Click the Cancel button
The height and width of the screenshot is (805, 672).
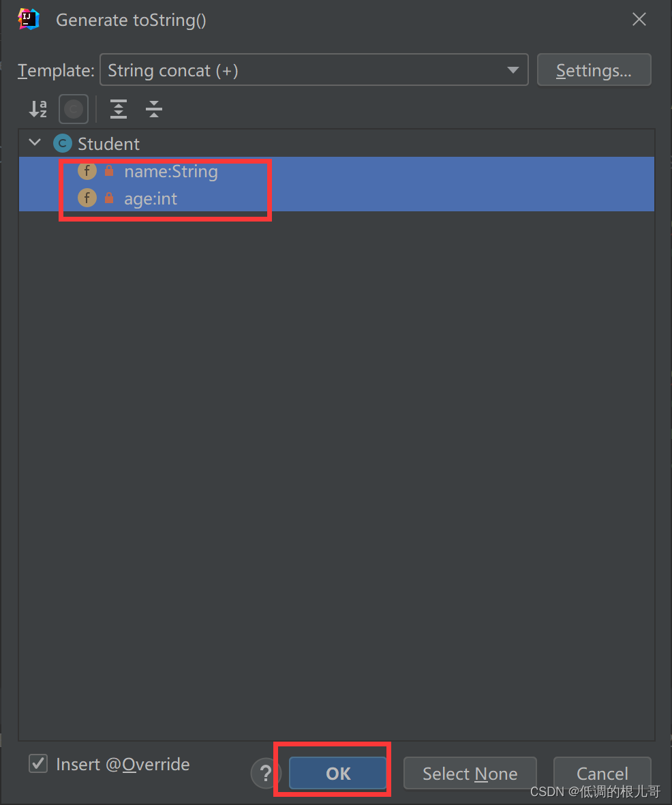pos(602,773)
